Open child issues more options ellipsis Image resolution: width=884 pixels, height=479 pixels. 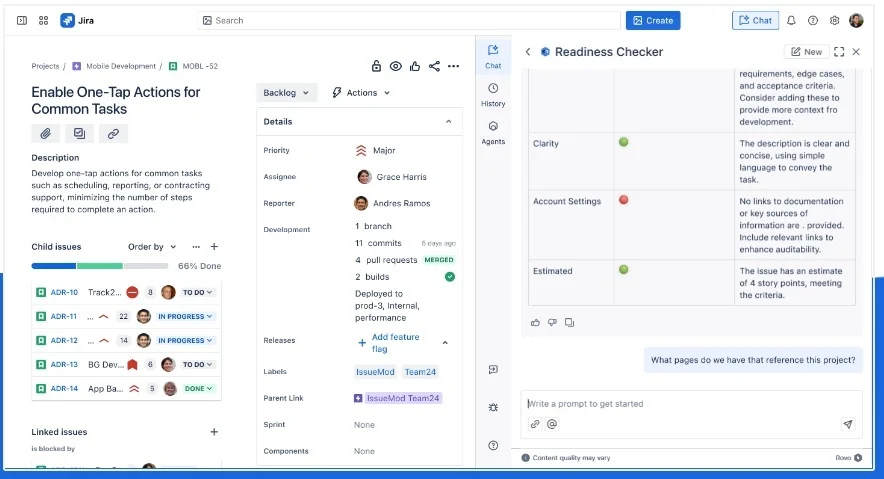click(x=196, y=247)
